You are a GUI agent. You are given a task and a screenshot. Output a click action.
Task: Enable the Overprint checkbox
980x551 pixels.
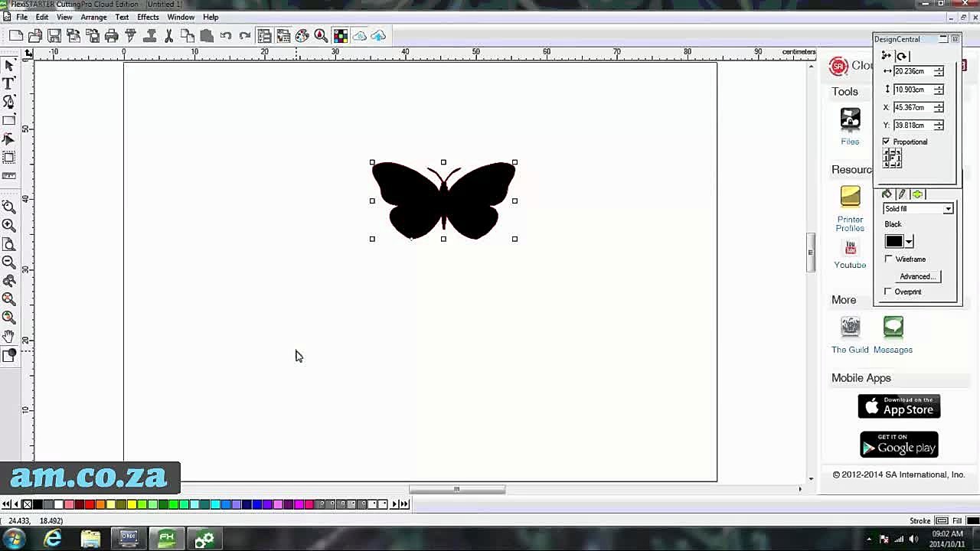click(x=888, y=292)
